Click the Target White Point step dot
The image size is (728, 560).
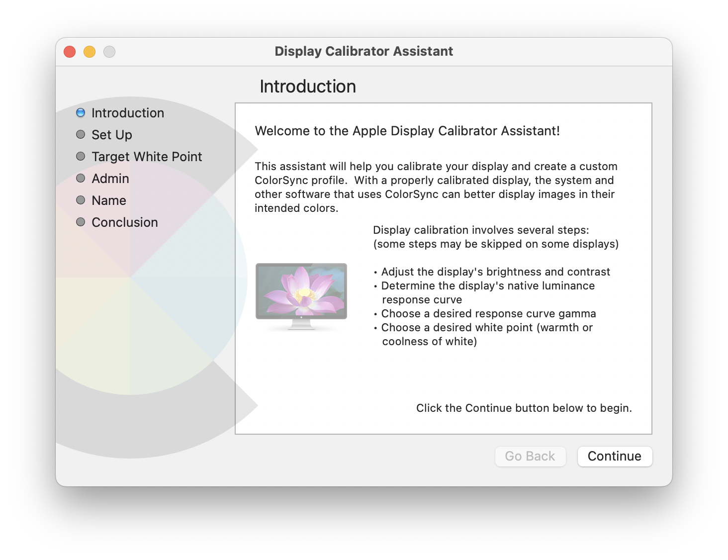(80, 156)
